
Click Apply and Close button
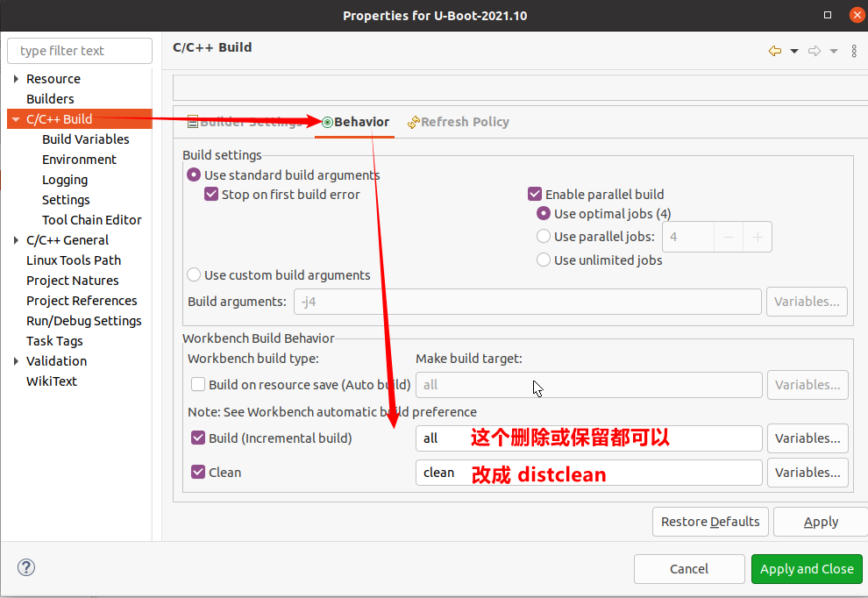tap(807, 569)
